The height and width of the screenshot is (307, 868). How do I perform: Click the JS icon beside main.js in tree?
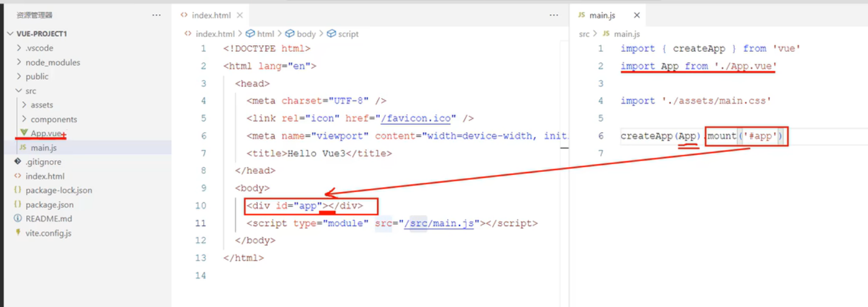23,148
